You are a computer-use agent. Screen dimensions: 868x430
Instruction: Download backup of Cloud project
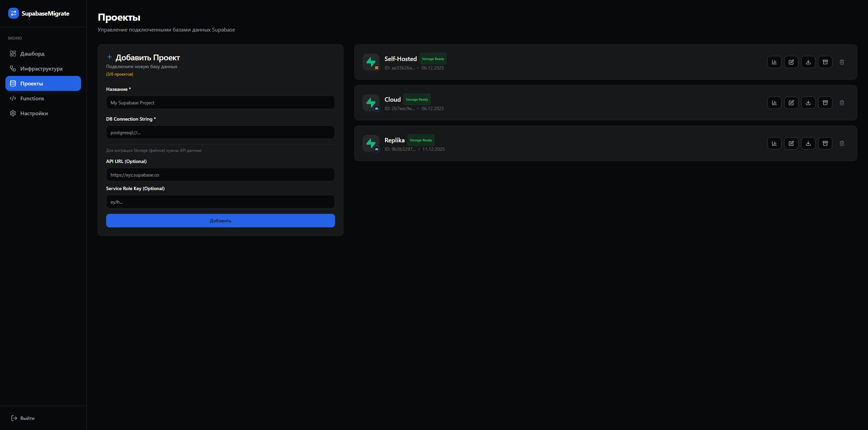tap(808, 103)
